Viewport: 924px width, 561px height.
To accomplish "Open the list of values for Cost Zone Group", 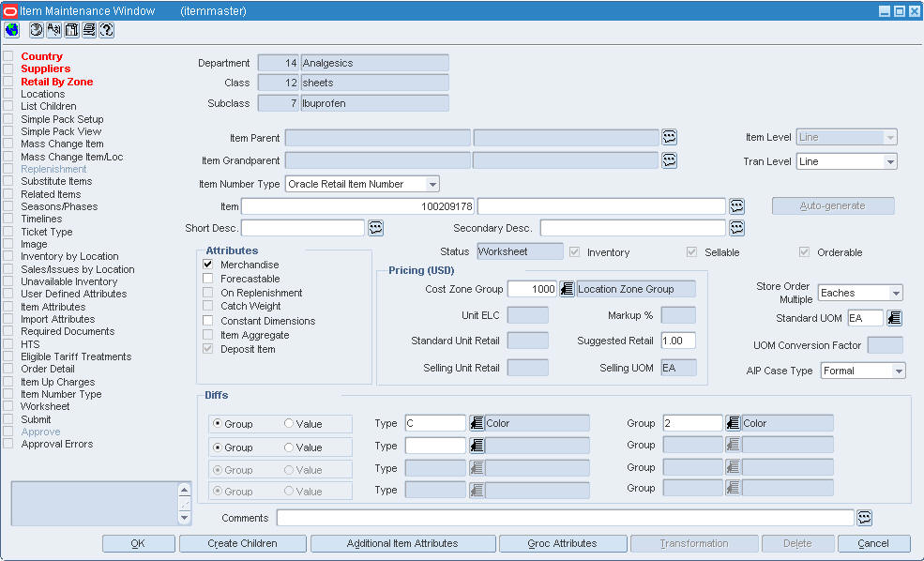I will coord(567,289).
